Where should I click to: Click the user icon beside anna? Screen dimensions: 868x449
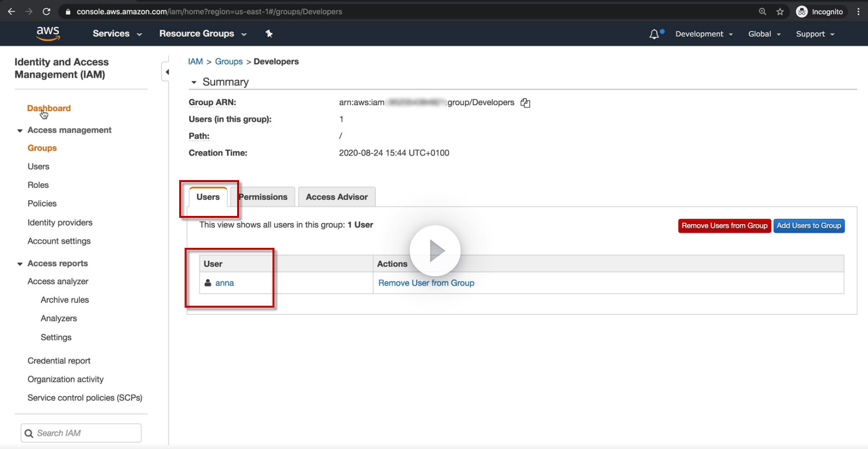coord(208,283)
